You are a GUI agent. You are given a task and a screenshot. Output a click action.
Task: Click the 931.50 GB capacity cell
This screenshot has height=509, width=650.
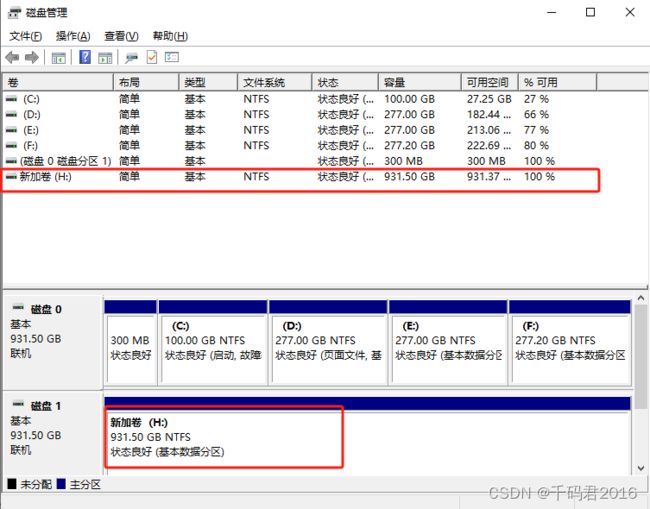tap(409, 177)
